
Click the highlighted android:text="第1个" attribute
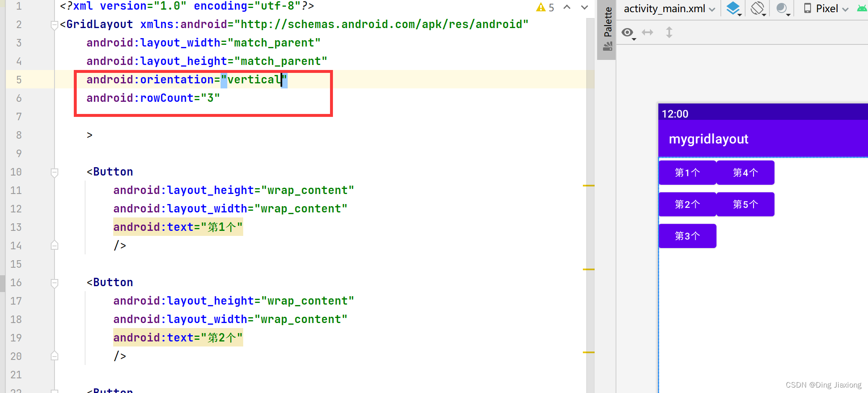pos(178,227)
